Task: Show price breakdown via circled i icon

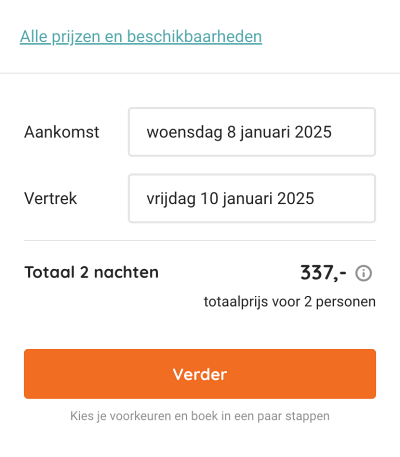Action: tap(363, 273)
